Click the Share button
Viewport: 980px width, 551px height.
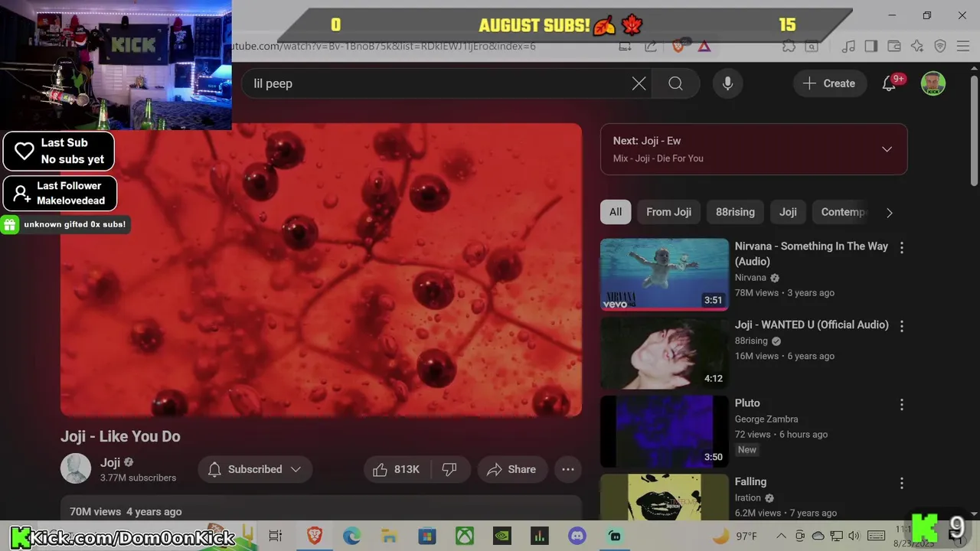(511, 469)
